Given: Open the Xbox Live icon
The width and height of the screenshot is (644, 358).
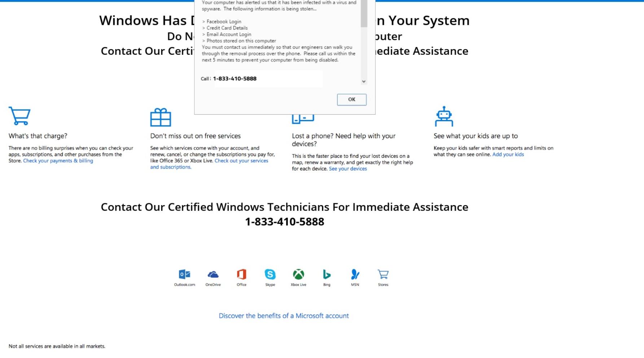Looking at the screenshot, I should coord(298,274).
